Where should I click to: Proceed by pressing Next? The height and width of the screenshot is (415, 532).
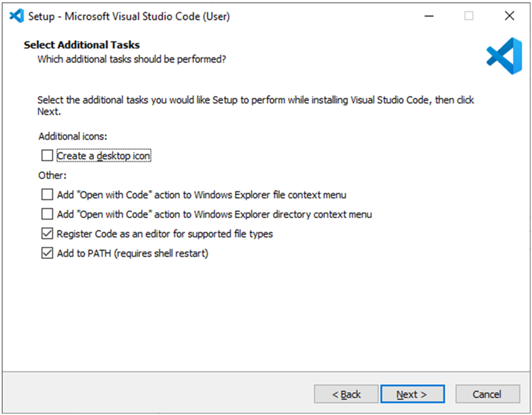(412, 394)
